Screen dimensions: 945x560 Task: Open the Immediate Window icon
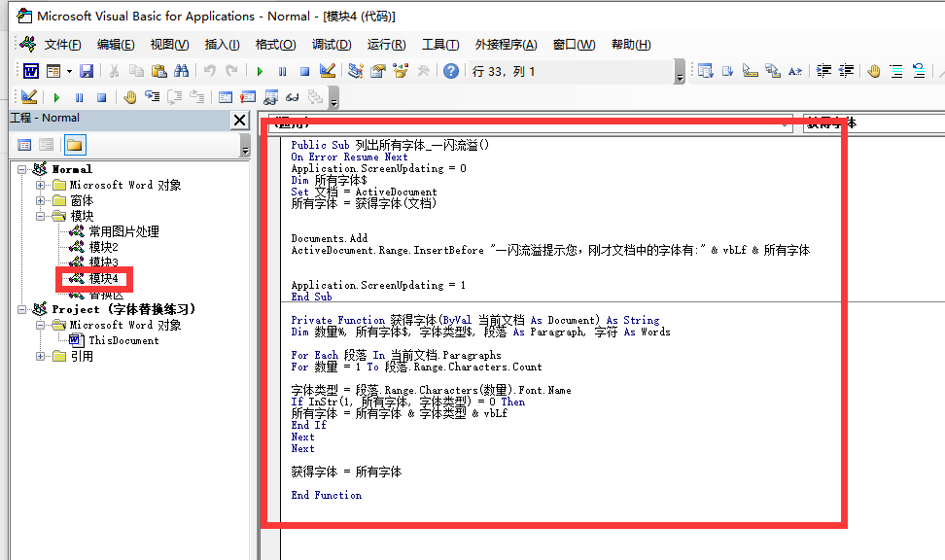(248, 97)
